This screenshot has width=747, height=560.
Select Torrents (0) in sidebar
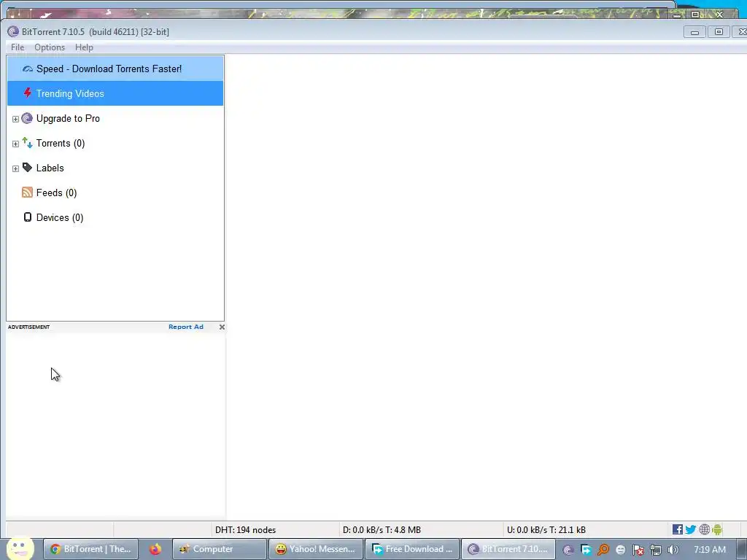click(x=61, y=143)
